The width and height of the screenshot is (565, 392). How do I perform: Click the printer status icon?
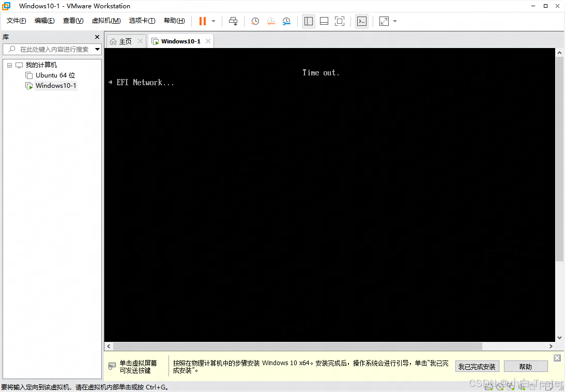(x=531, y=387)
